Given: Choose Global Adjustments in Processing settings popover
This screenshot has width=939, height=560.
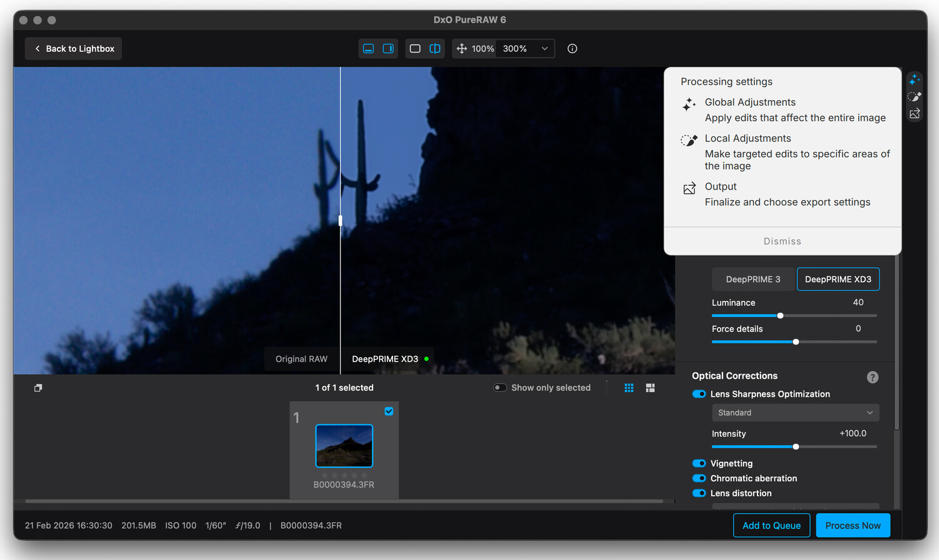Looking at the screenshot, I should 783,110.
